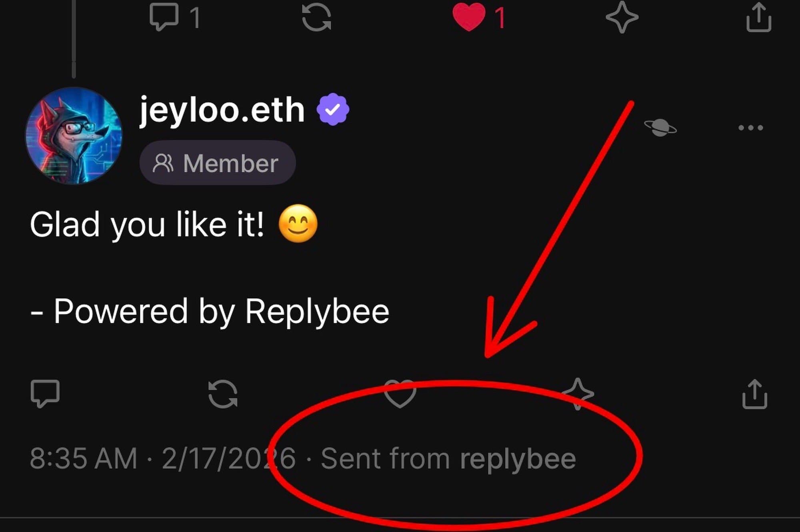Screen dimensions: 800x532
Task: Tap the sparkle star on jeyloo.eth's post
Action: tap(577, 394)
